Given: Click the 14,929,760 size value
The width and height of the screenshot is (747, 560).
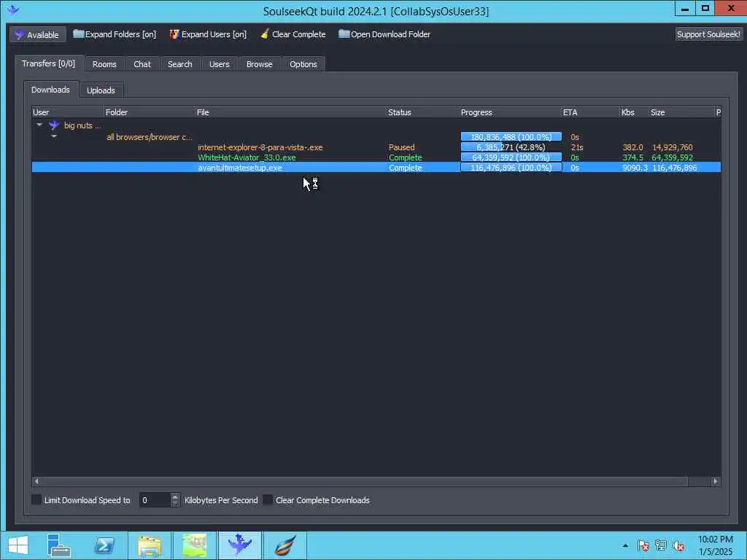Looking at the screenshot, I should click(672, 147).
